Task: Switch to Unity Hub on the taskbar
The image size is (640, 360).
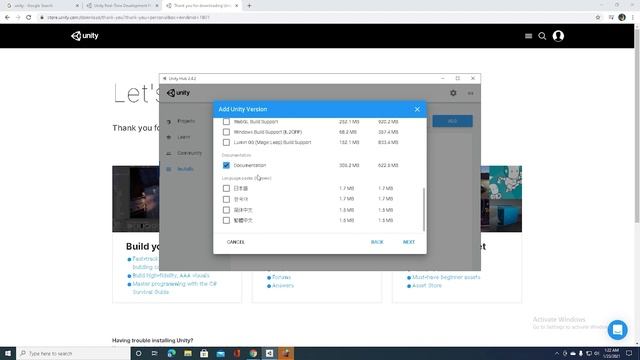Action: (x=269, y=353)
